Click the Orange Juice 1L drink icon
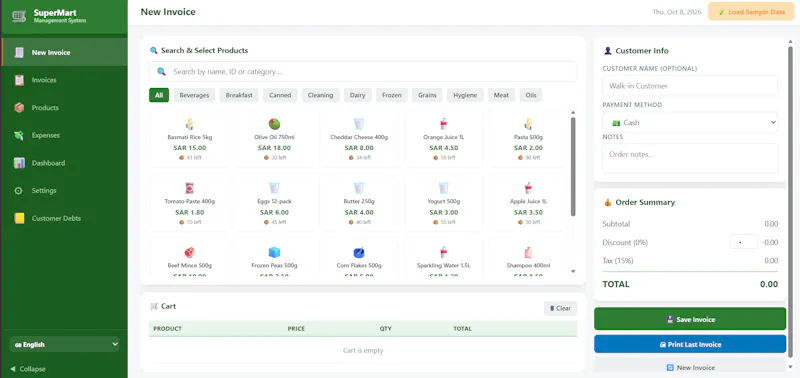The height and width of the screenshot is (378, 800). (443, 124)
